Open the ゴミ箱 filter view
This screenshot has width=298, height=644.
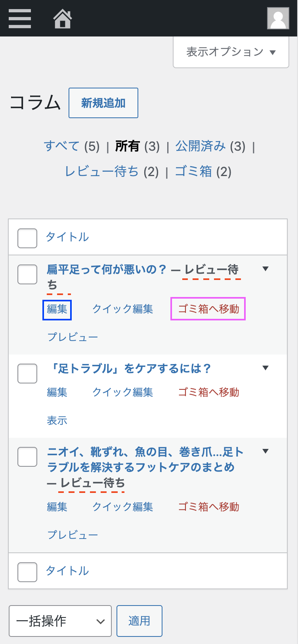194,172
